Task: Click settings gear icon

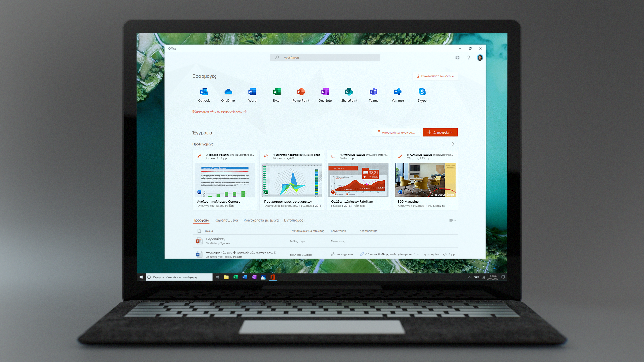Action: click(x=458, y=57)
